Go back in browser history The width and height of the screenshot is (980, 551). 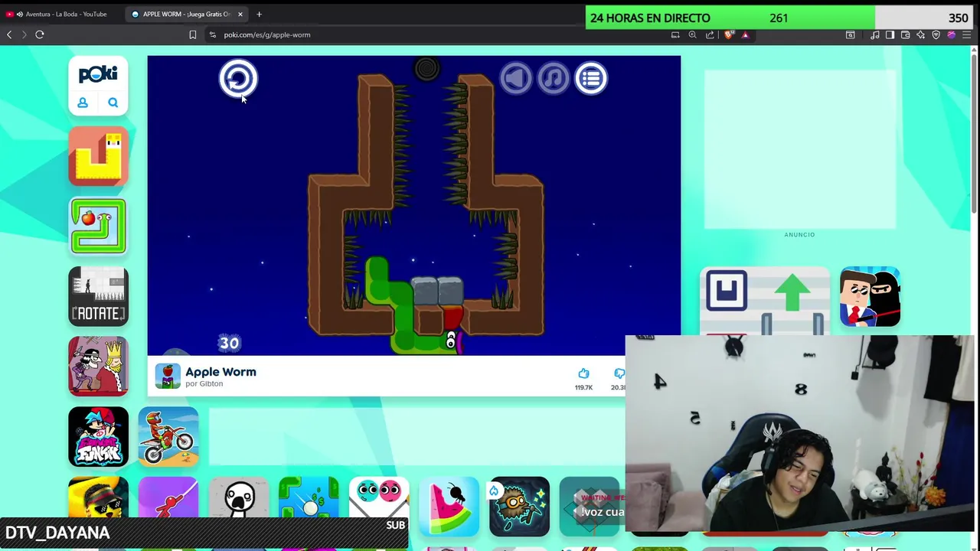point(9,34)
